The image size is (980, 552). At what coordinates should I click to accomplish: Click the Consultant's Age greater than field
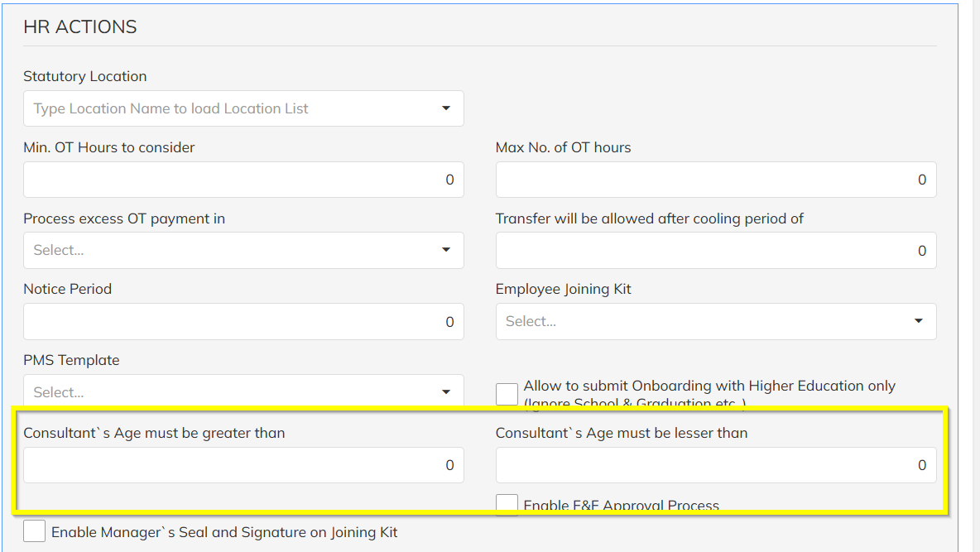tap(243, 465)
